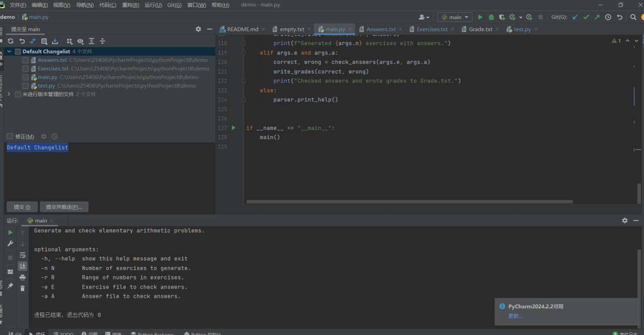The image size is (644, 335).
Task: Enable the 修正(M) amend checkbox
Action: pyautogui.click(x=10, y=137)
